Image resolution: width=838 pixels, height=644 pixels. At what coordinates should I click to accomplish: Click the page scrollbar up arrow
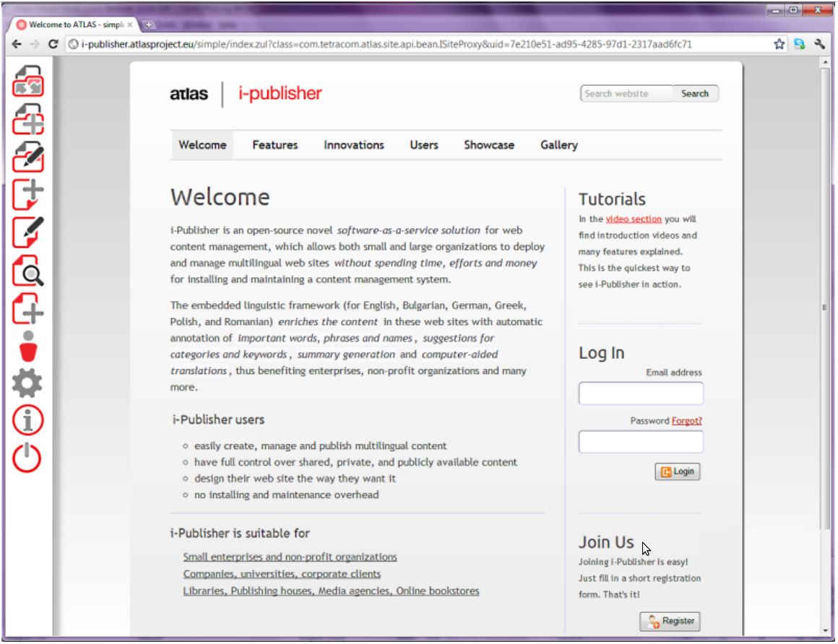point(826,63)
